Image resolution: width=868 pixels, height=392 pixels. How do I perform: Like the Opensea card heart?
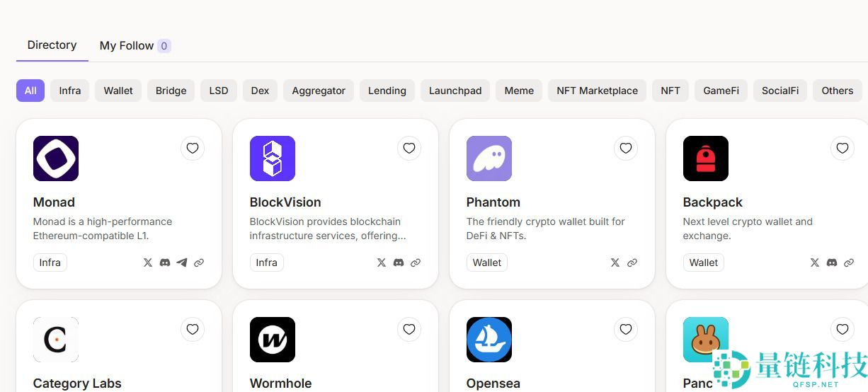pos(626,329)
